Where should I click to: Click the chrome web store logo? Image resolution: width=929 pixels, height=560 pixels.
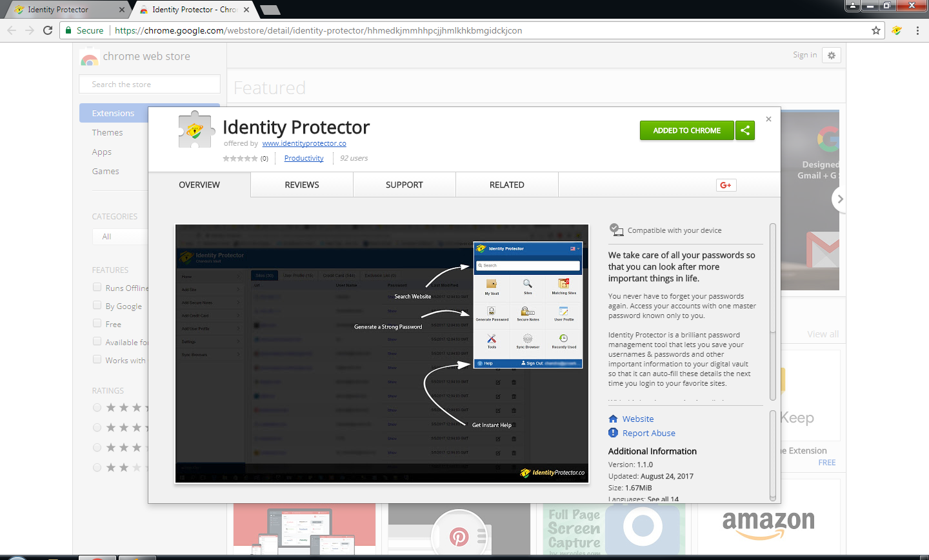[x=89, y=57]
